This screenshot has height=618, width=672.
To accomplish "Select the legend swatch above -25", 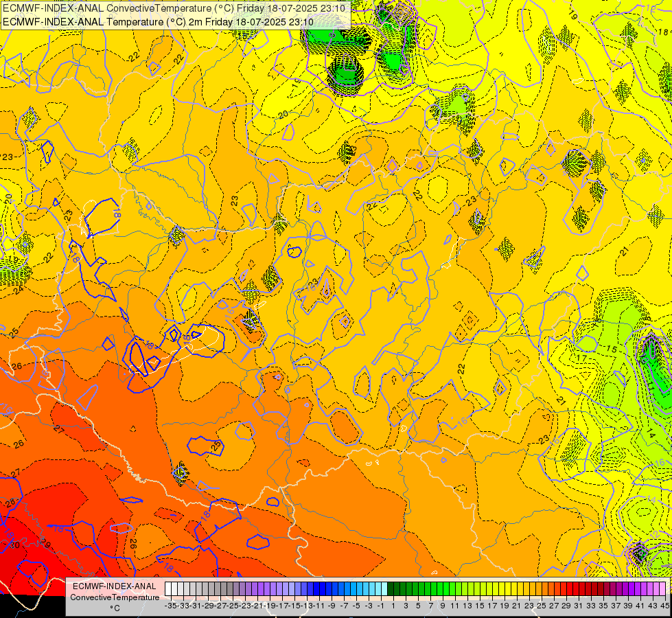I will point(230,588).
